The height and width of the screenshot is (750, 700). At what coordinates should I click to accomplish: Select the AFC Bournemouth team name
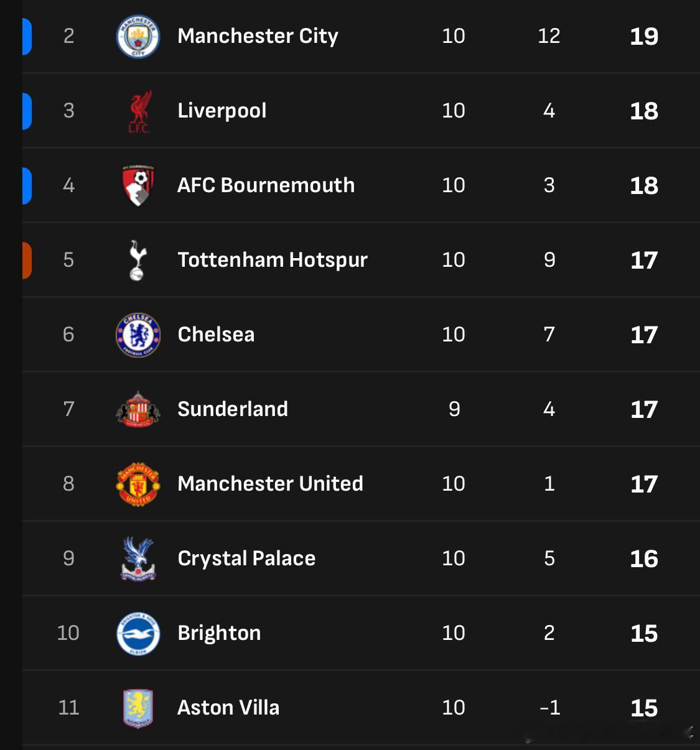(266, 185)
